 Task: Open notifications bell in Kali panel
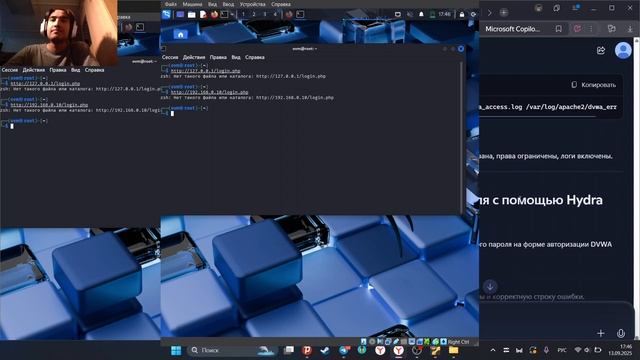pos(421,14)
